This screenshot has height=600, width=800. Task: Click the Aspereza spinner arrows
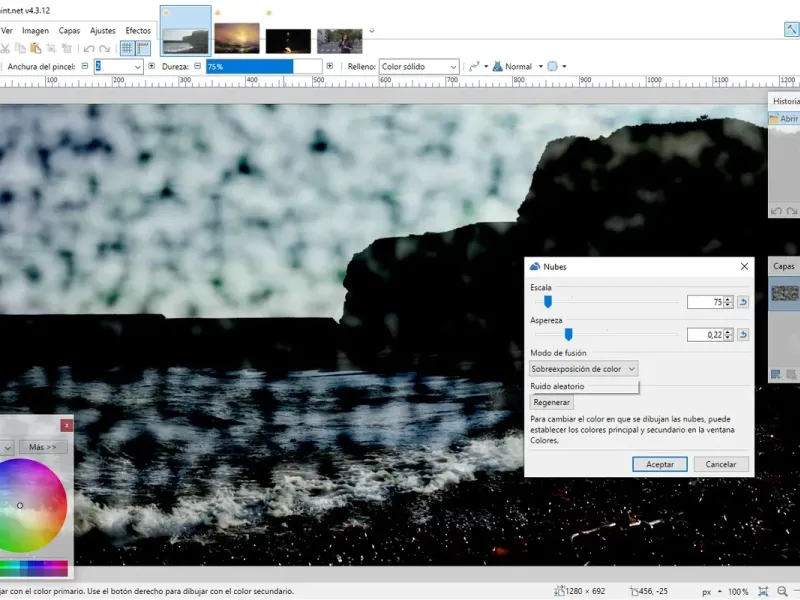click(x=728, y=335)
